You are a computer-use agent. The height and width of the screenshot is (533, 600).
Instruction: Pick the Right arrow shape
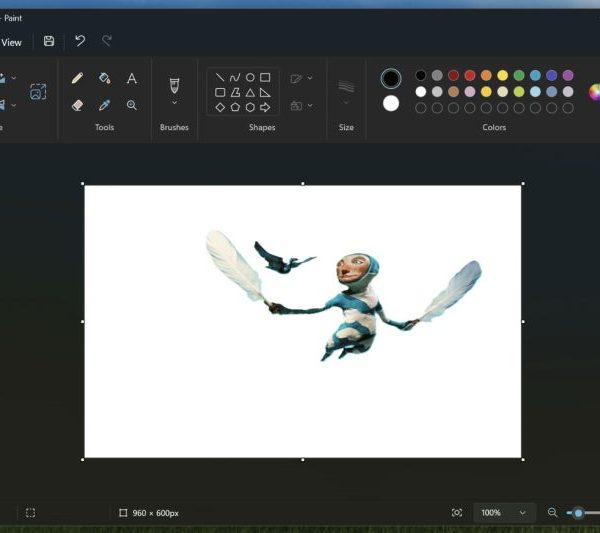[265, 108]
